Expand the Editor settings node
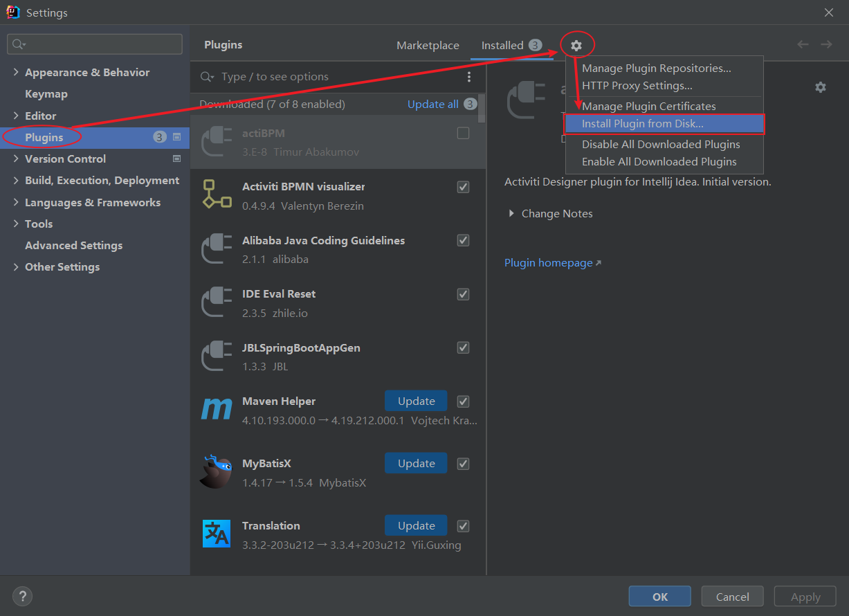This screenshot has height=616, width=849. [16, 116]
